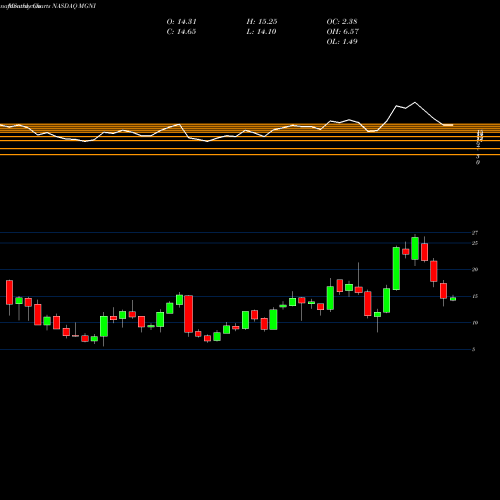The width and height of the screenshot is (500, 500).
Task: Select the close value C: 14.65
Action: pyautogui.click(x=181, y=32)
